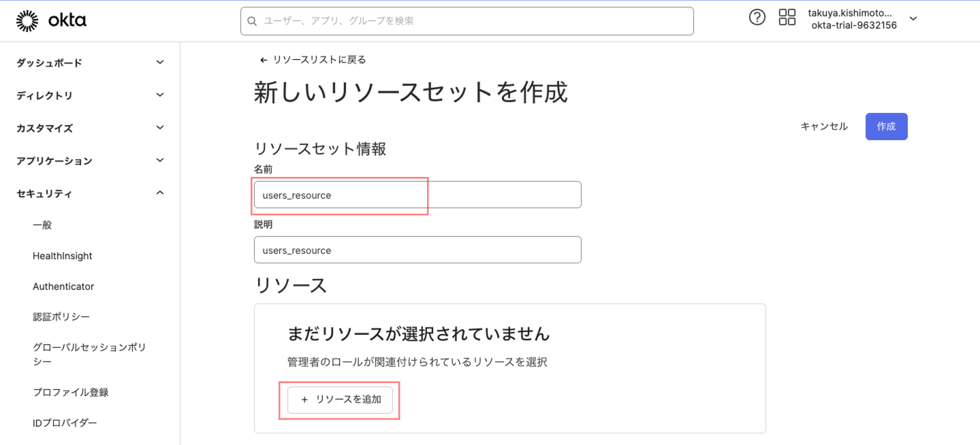980x445 pixels.
Task: Open the Authenticator settings page
Action: 63,286
